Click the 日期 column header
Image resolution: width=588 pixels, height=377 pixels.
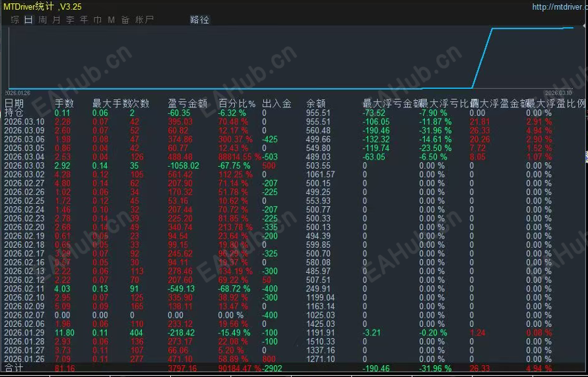pyautogui.click(x=14, y=103)
